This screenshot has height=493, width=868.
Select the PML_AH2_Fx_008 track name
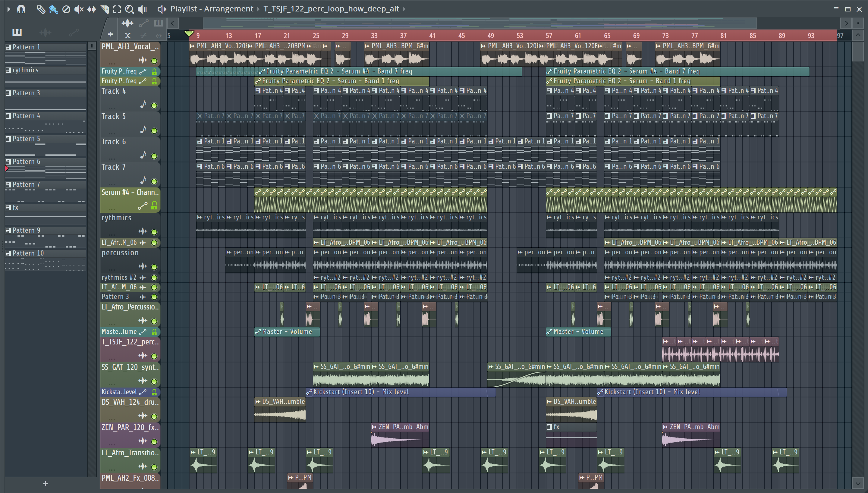click(x=130, y=478)
